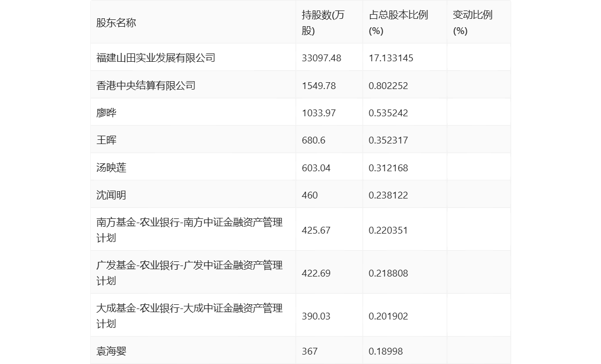Click the 变动比例(%) column header

(x=473, y=23)
